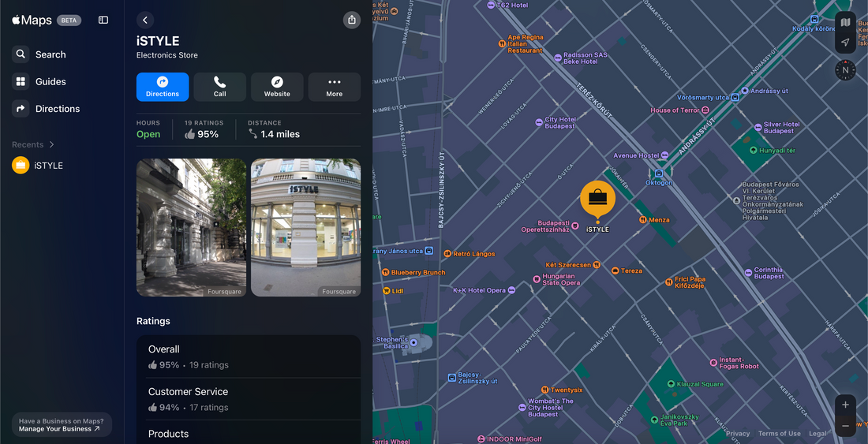Zoom in on the map
Image resolution: width=868 pixels, height=444 pixels.
tap(845, 405)
